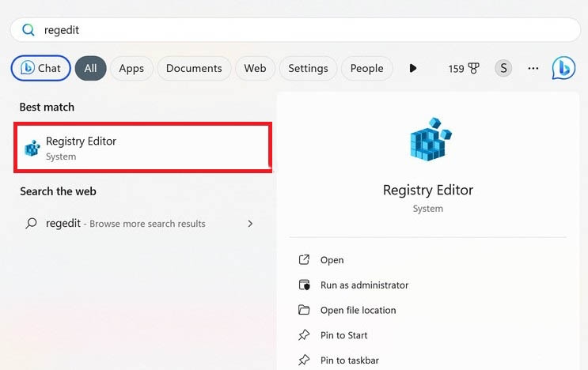Click the search text field containing regedit

[301, 30]
